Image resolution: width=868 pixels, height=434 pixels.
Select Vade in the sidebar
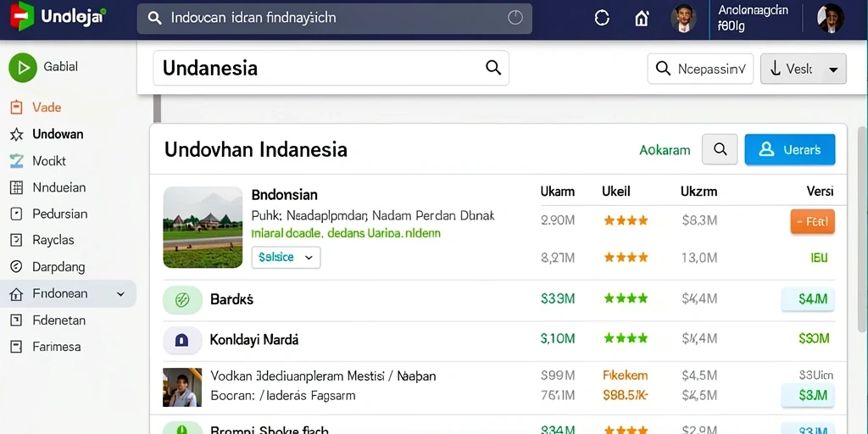coord(47,108)
